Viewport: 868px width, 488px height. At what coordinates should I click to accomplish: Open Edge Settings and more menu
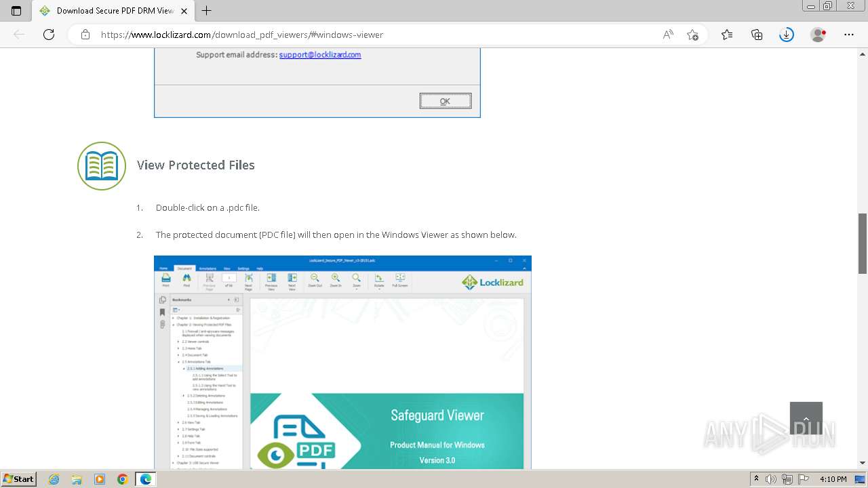click(849, 35)
